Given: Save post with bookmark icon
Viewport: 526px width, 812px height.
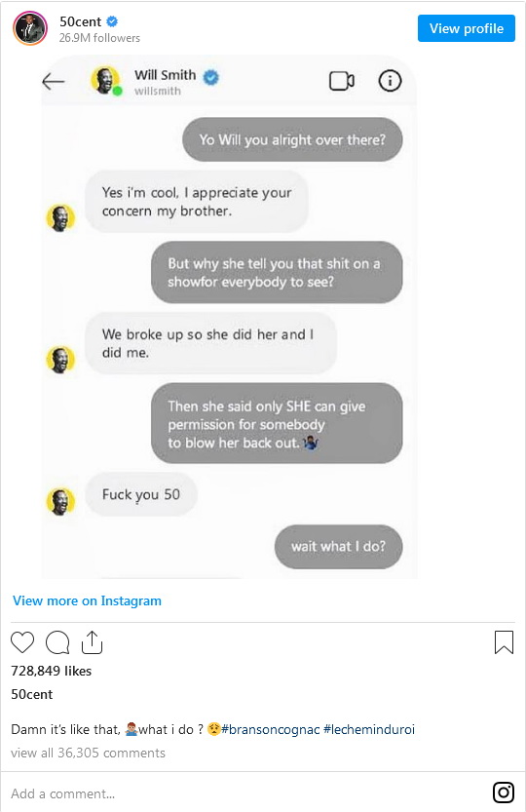Looking at the screenshot, I should pyautogui.click(x=504, y=642).
